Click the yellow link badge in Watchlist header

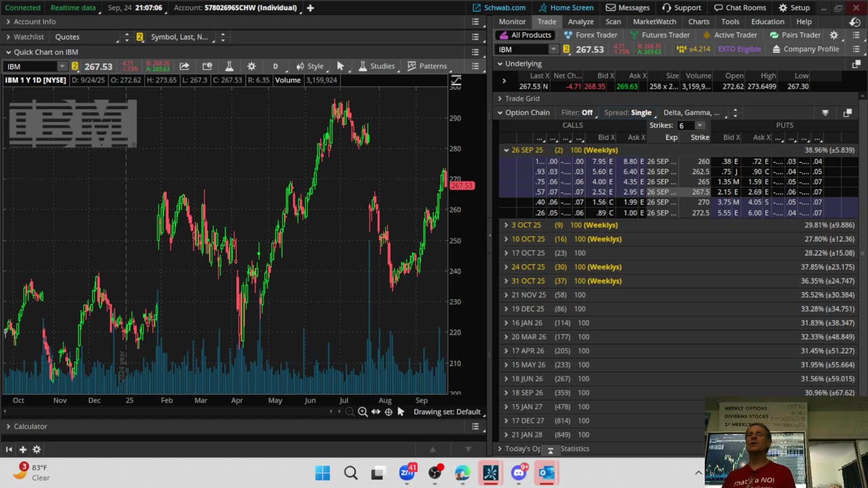coord(140,37)
